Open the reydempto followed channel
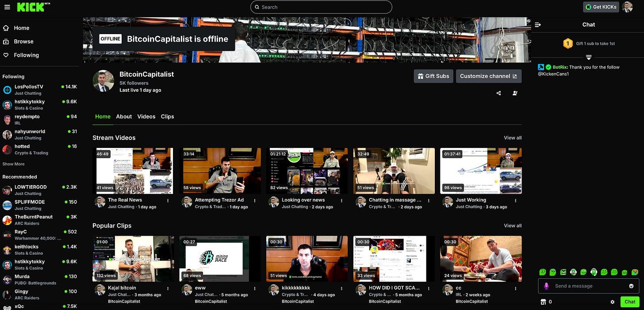Screen dimensions: 644x310 (40, 120)
